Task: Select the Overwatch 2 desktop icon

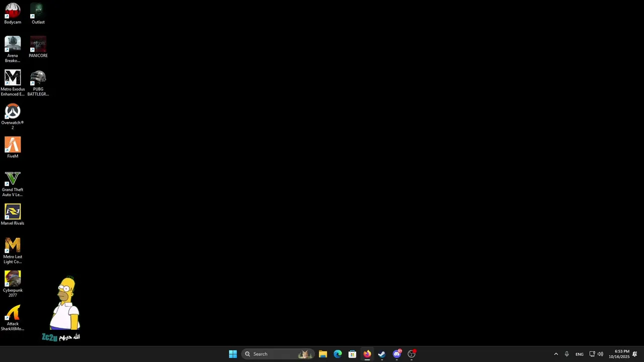Action: 13,117
